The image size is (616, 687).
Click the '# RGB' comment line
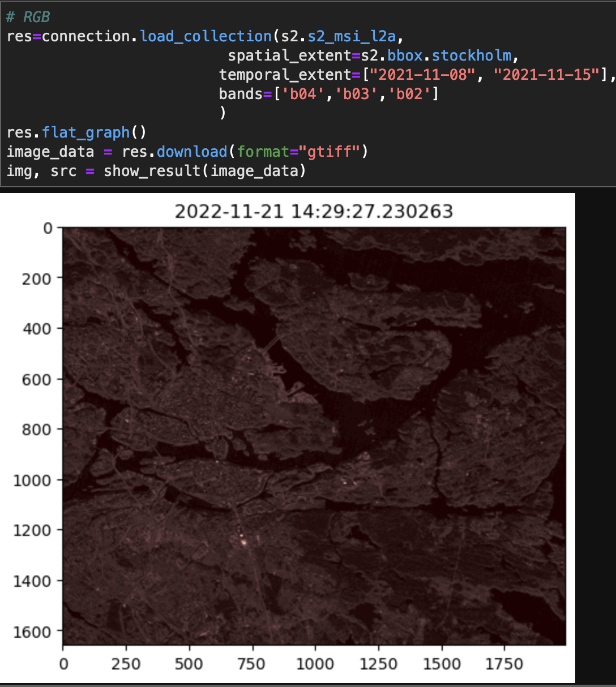point(28,17)
